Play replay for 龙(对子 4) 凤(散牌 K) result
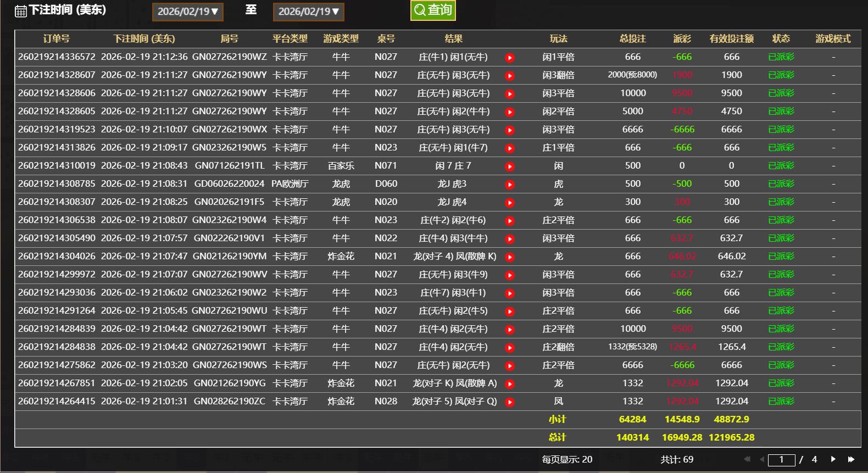 510,257
